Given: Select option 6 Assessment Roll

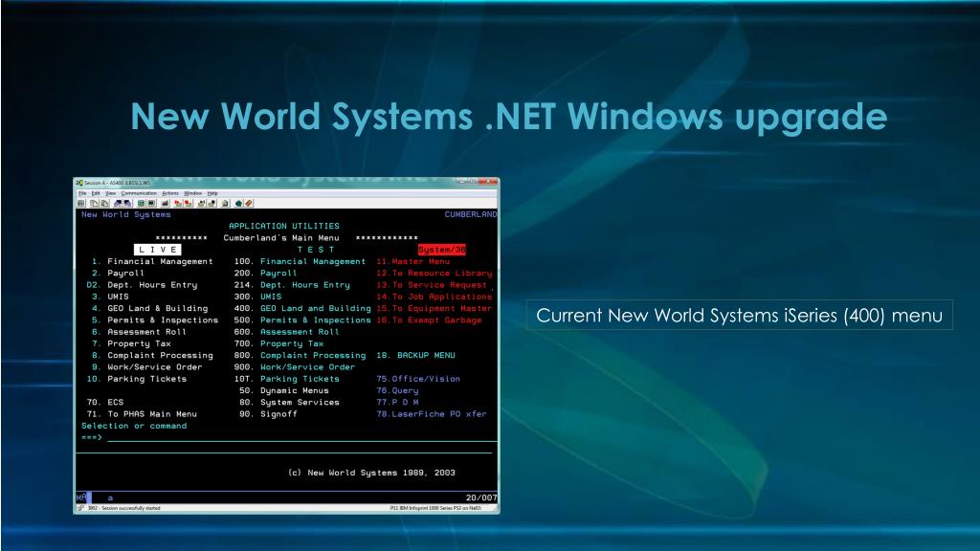Looking at the screenshot, I should coord(140,332).
